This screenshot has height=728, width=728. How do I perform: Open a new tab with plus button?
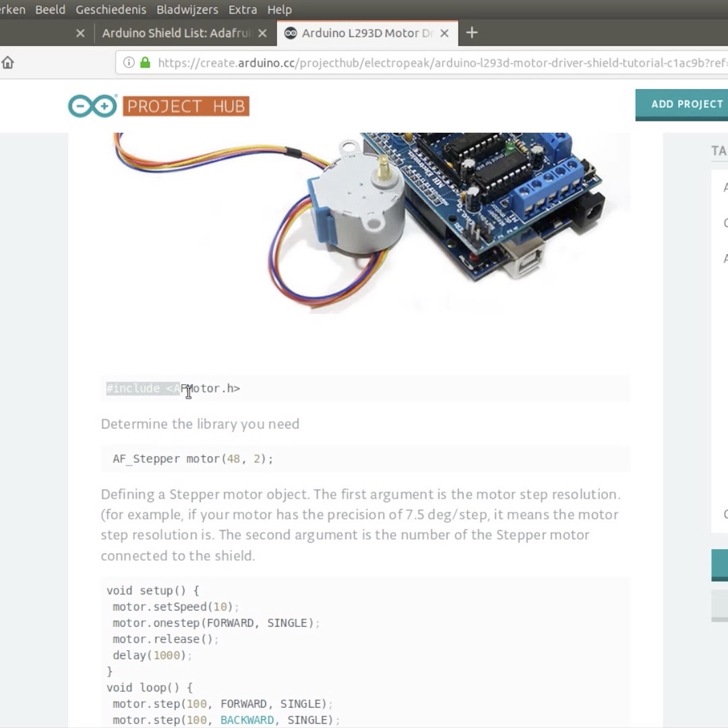[472, 32]
